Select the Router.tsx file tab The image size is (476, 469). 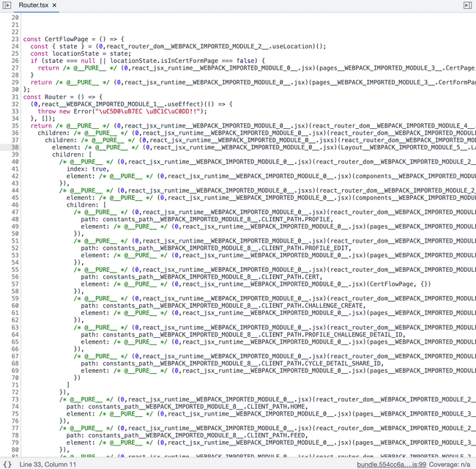point(32,5)
